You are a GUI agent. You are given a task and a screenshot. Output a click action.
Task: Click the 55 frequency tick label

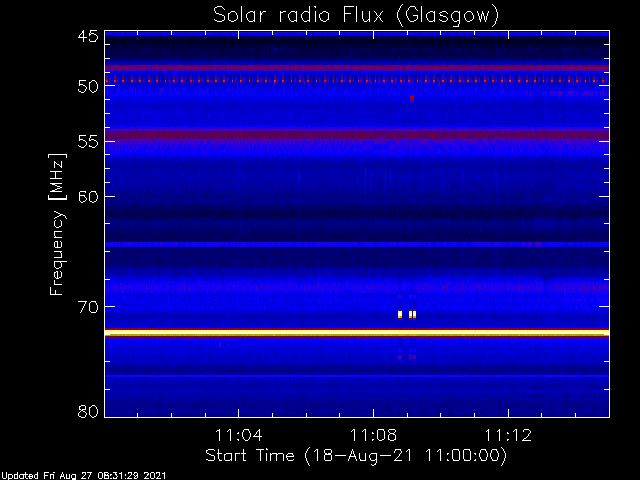point(88,142)
